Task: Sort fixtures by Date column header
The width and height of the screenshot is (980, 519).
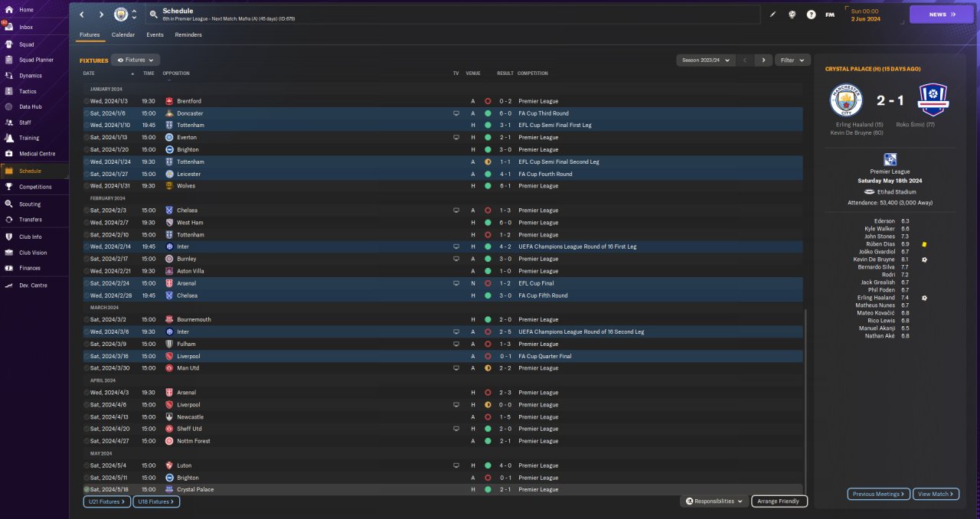Action: tap(89, 73)
